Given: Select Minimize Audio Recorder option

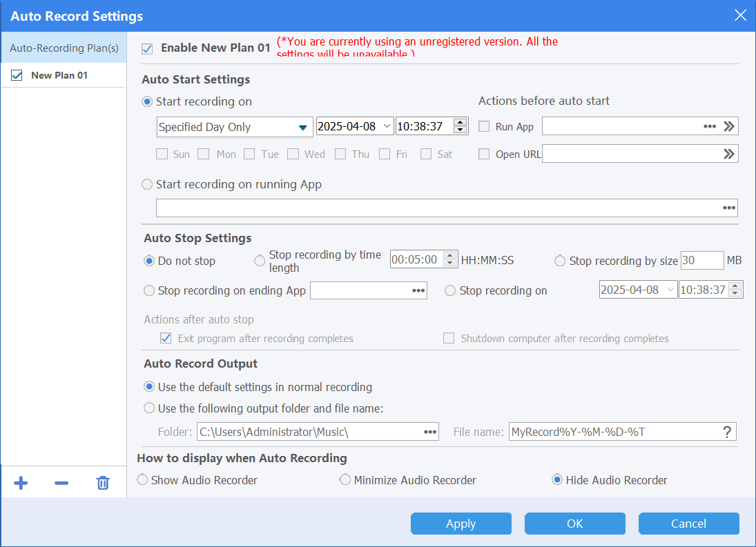Looking at the screenshot, I should click(345, 479).
